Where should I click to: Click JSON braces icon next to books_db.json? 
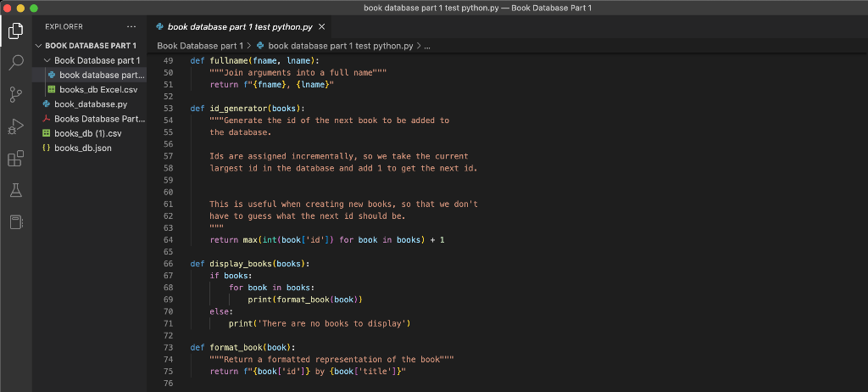point(47,148)
